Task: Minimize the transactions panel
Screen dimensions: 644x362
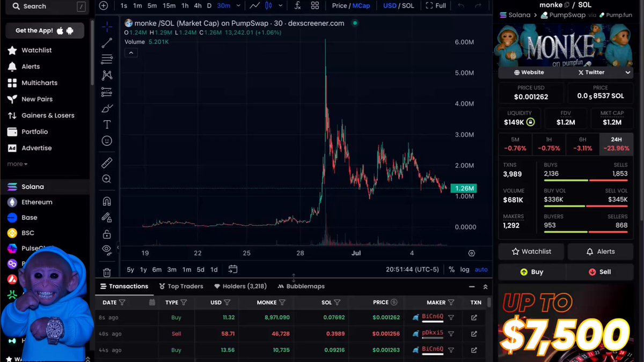Action: click(472, 287)
